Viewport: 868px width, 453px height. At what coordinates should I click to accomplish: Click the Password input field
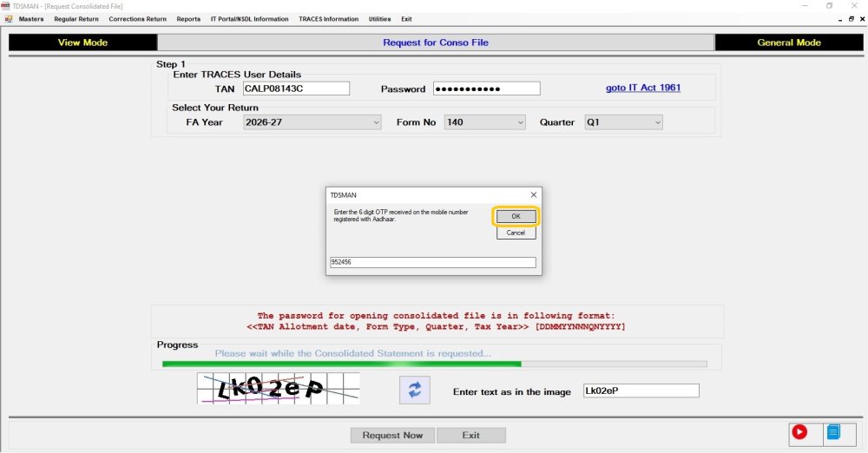point(487,89)
